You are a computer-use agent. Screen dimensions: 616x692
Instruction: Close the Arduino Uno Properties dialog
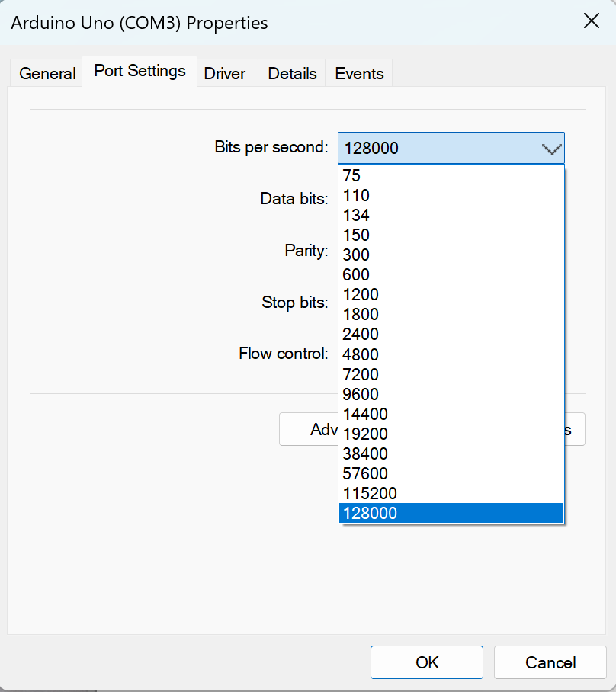591,21
